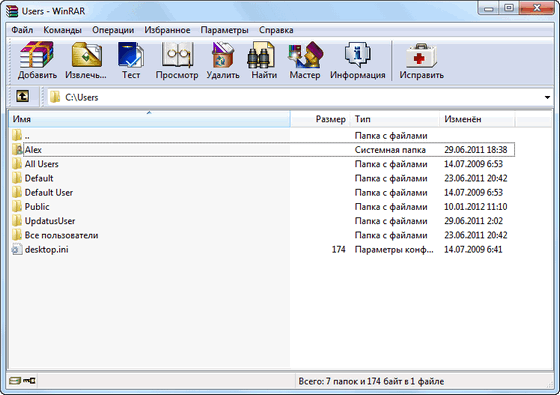Click the Удалить (Delete) recycle bin icon
The height and width of the screenshot is (395, 560).
(x=222, y=55)
